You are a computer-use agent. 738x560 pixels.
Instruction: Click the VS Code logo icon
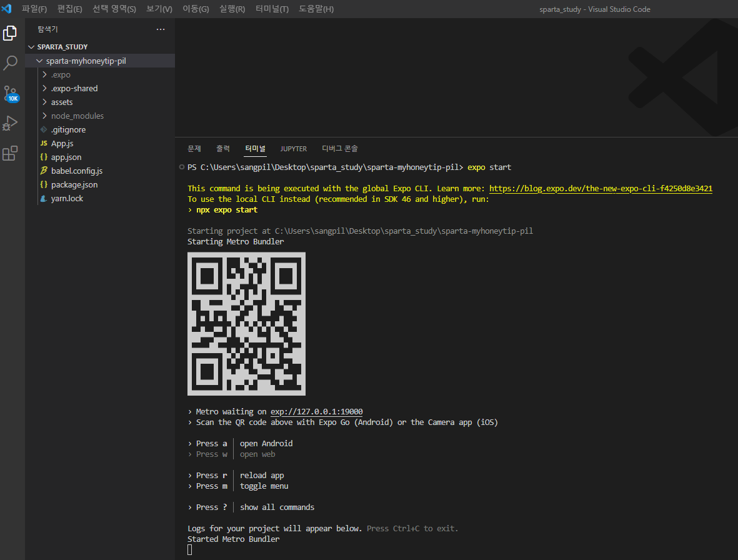click(x=7, y=9)
